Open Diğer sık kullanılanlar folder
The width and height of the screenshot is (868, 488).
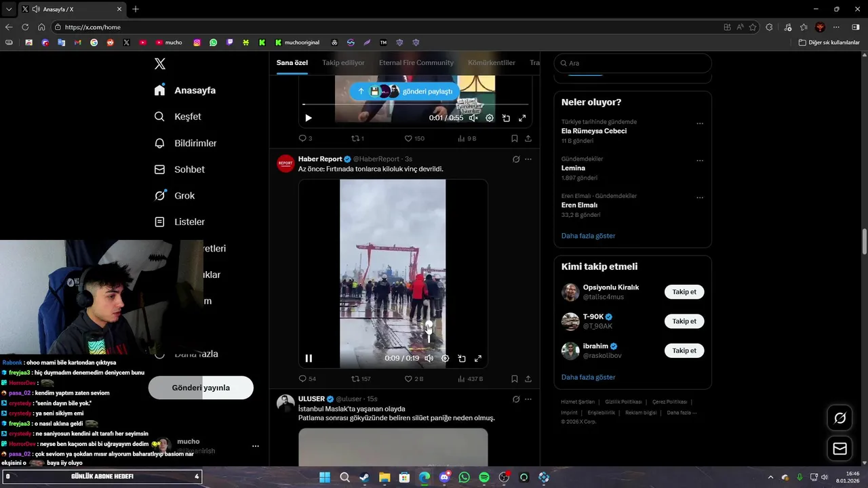[x=829, y=42]
